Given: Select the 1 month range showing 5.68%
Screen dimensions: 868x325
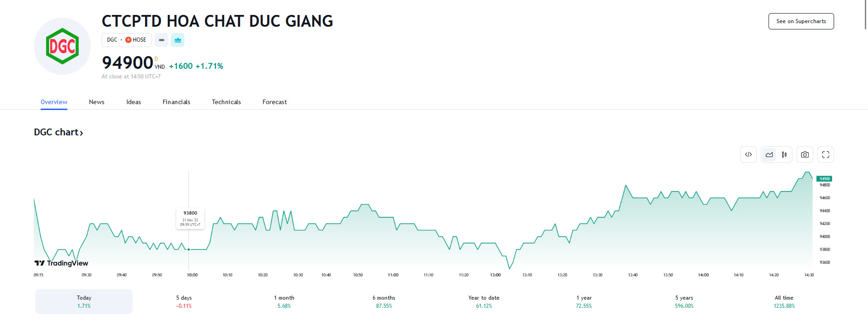Looking at the screenshot, I should (284, 301).
